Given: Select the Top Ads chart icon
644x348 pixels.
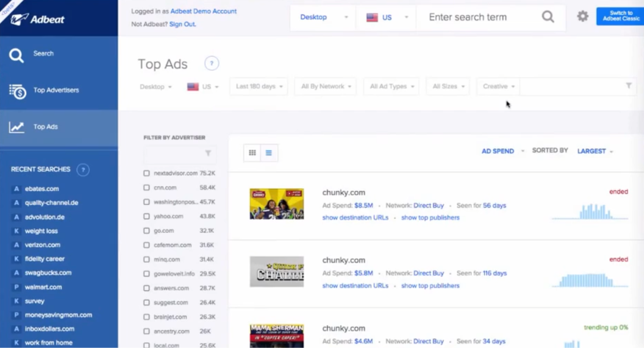Looking at the screenshot, I should pos(16,127).
